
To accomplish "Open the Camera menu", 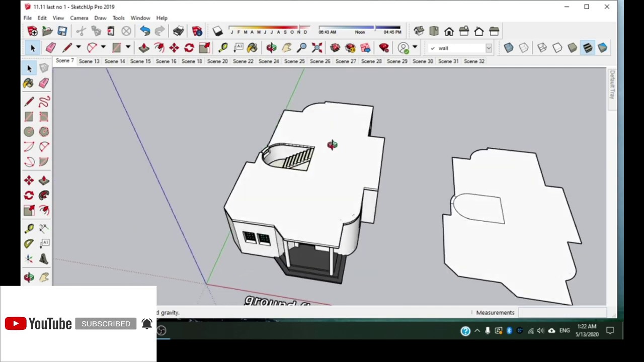I will (x=79, y=18).
